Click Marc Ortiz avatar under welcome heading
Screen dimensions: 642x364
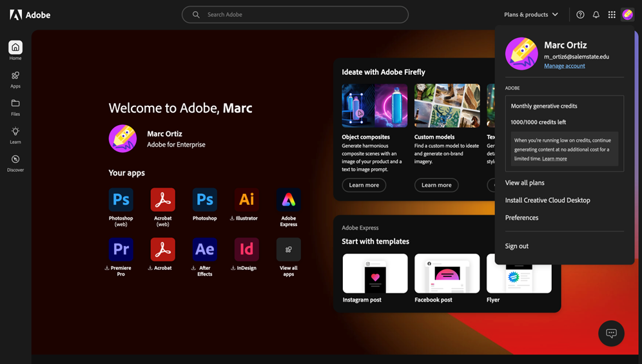tap(122, 139)
